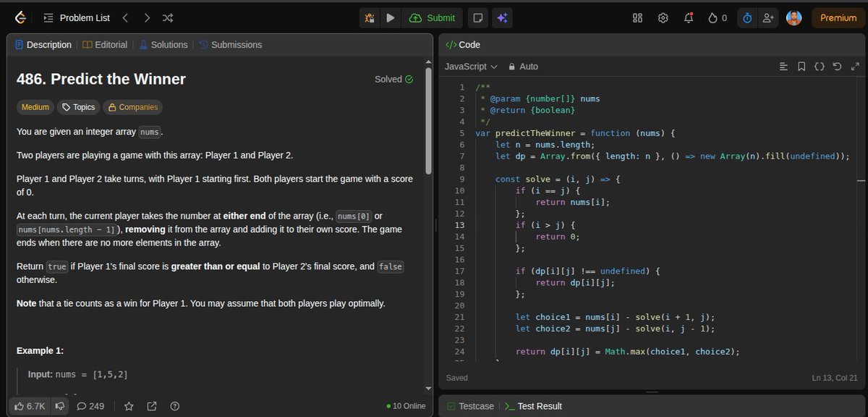868x417 pixels.
Task: Click the 10 Online indicator
Action: tap(406, 406)
